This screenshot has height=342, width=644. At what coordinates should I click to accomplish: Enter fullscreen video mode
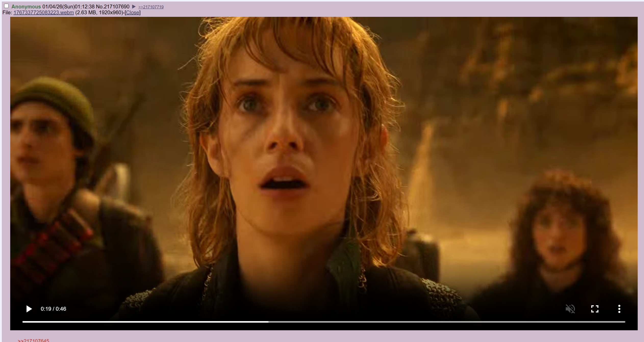pyautogui.click(x=595, y=309)
